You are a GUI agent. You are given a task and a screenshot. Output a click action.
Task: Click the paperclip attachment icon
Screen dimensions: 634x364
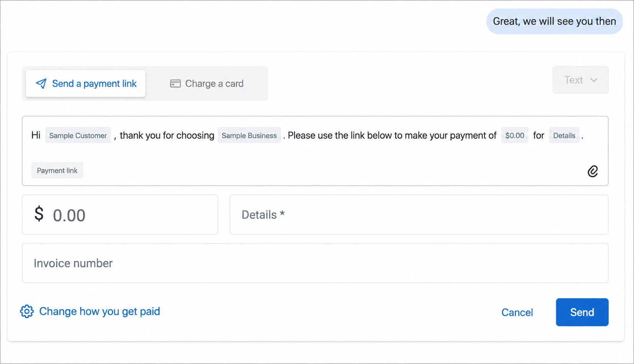pos(593,171)
